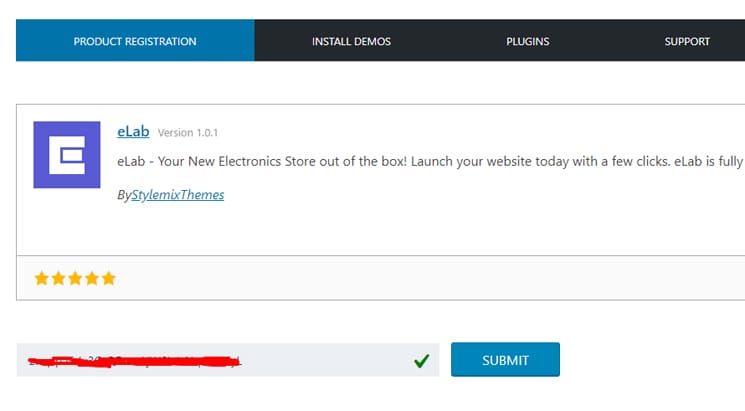Click the eLab theme logo thumbnail
Screen dimensions: 745x411
(x=67, y=155)
